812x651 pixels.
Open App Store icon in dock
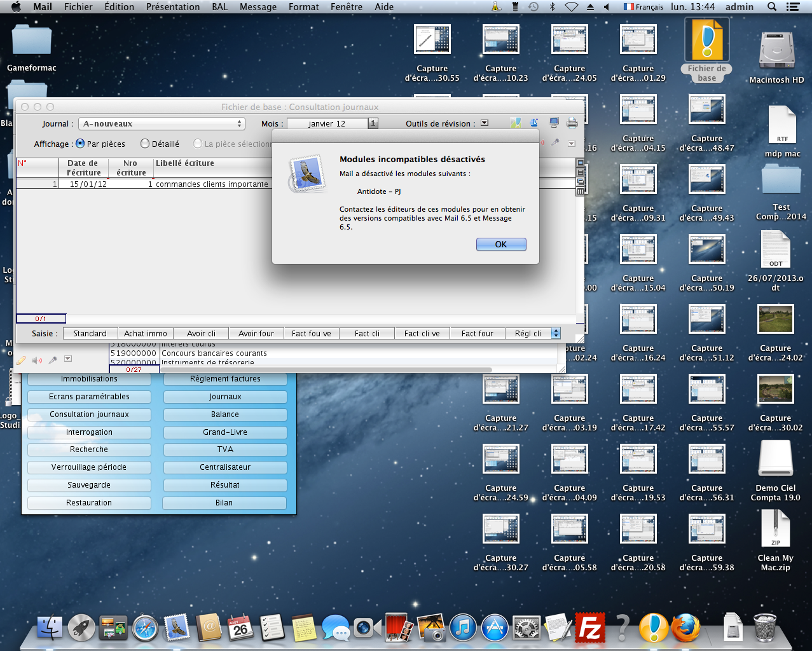tap(495, 628)
